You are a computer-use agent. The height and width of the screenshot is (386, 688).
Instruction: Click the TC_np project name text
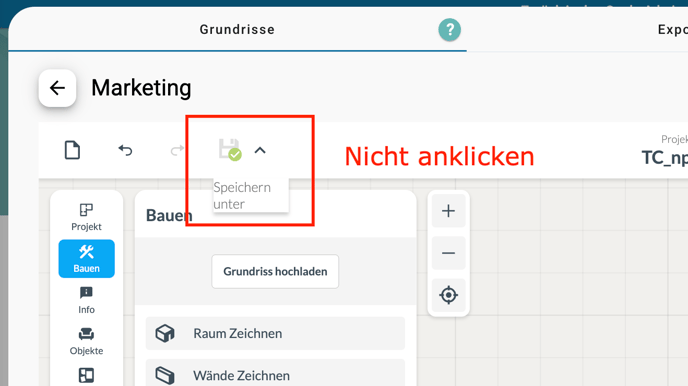click(665, 157)
